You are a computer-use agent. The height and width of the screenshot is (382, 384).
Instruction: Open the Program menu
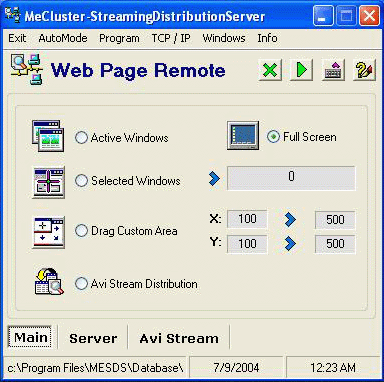(119, 38)
